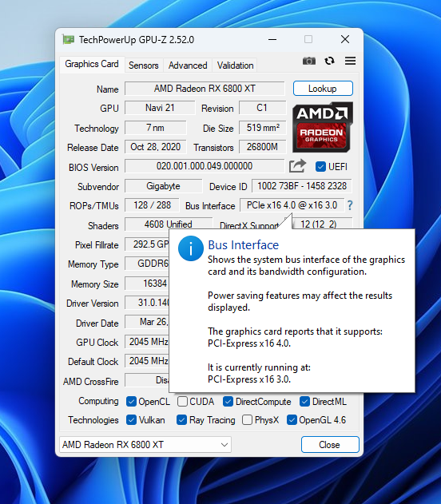Open the hamburger menu icon

(x=350, y=61)
